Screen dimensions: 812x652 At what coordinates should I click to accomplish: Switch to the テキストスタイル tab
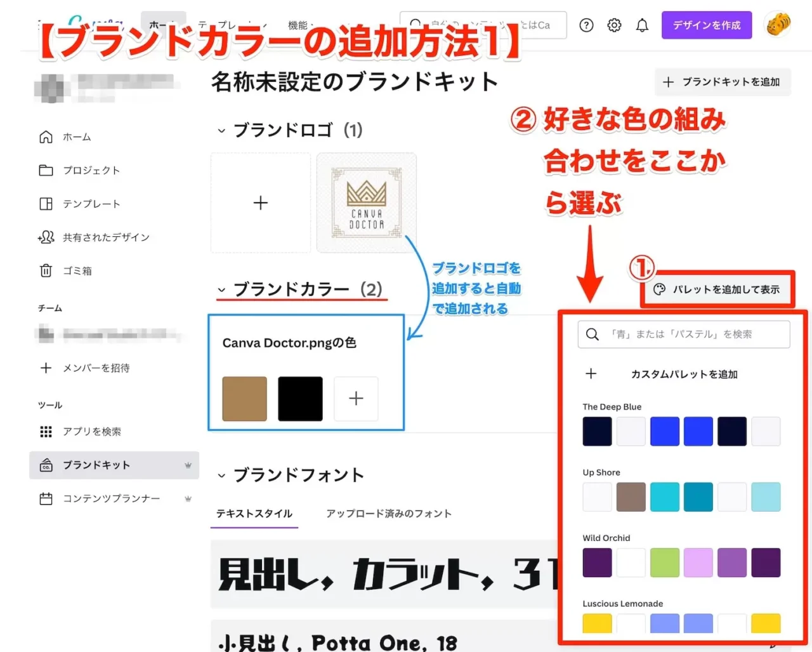[254, 514]
